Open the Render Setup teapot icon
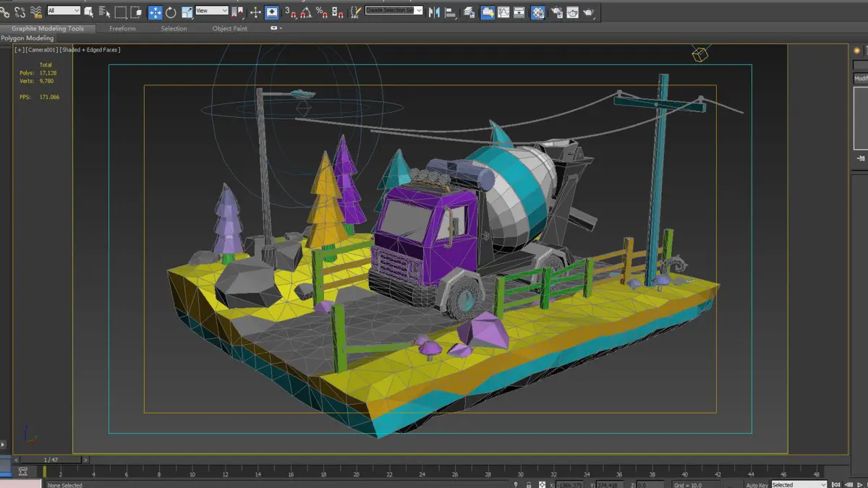This screenshot has width=868, height=488. point(557,13)
